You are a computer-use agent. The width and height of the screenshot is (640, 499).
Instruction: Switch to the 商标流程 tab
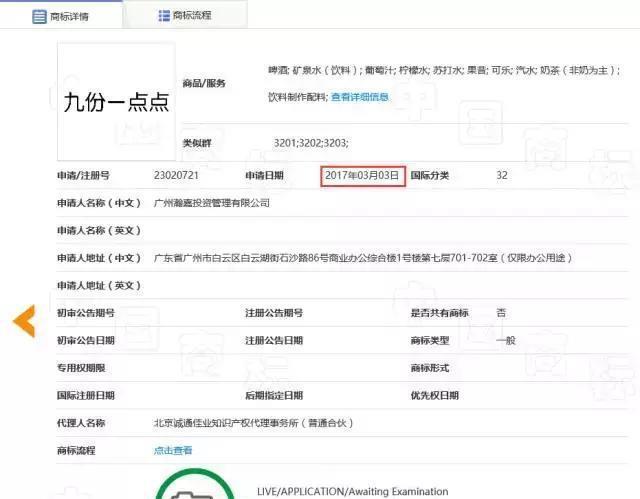click(x=185, y=16)
